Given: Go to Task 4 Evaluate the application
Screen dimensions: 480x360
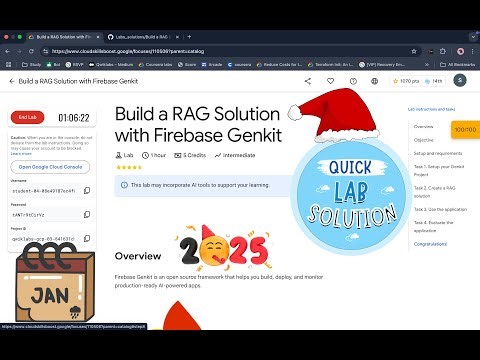Looking at the screenshot, I should 433,226.
